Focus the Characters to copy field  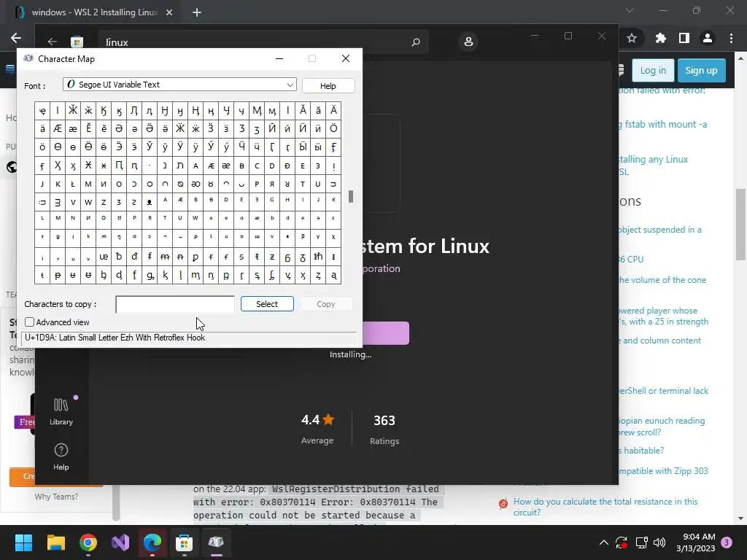175,304
